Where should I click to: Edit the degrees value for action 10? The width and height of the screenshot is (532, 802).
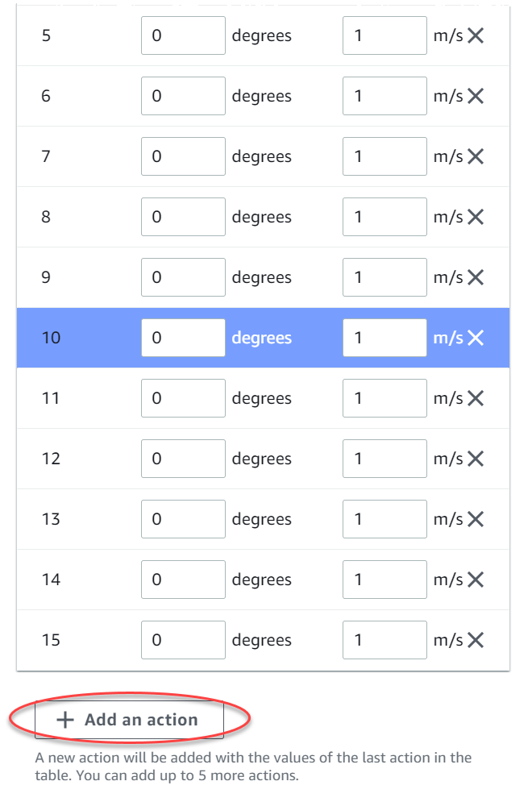point(183,337)
